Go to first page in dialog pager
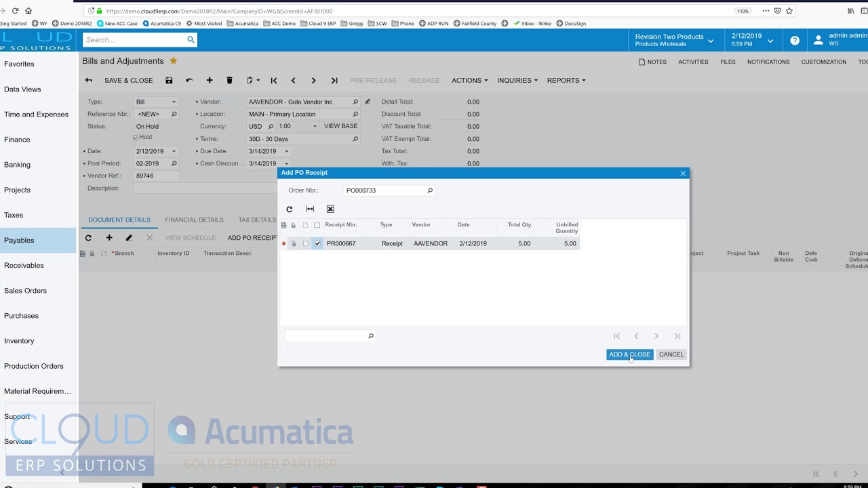The height and width of the screenshot is (488, 868). (x=617, y=336)
